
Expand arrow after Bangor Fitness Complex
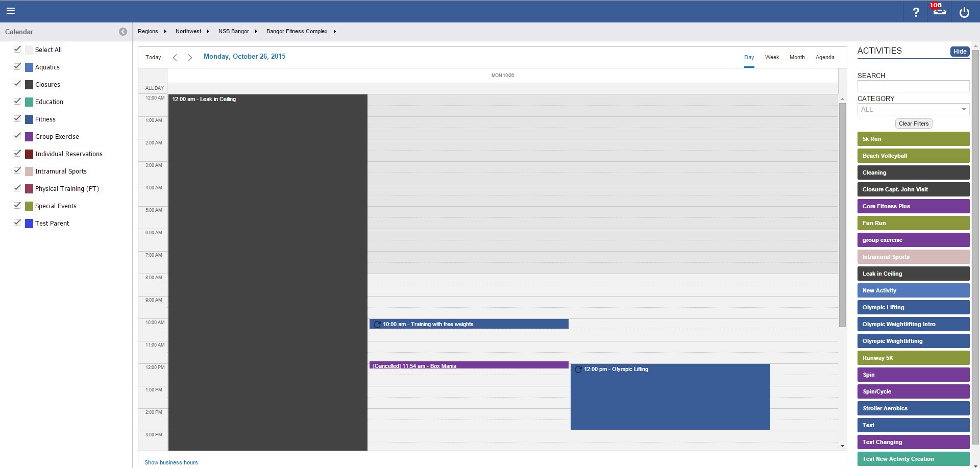pyautogui.click(x=335, y=32)
